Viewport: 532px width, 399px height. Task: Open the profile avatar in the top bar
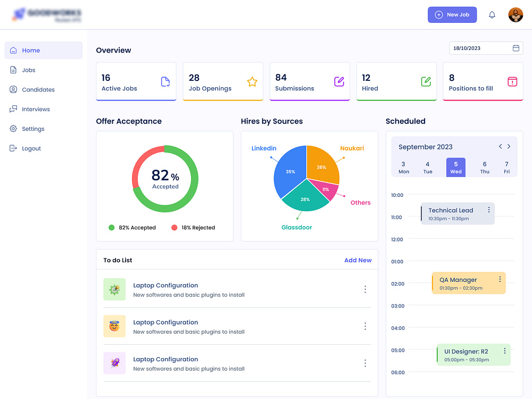[x=516, y=14]
